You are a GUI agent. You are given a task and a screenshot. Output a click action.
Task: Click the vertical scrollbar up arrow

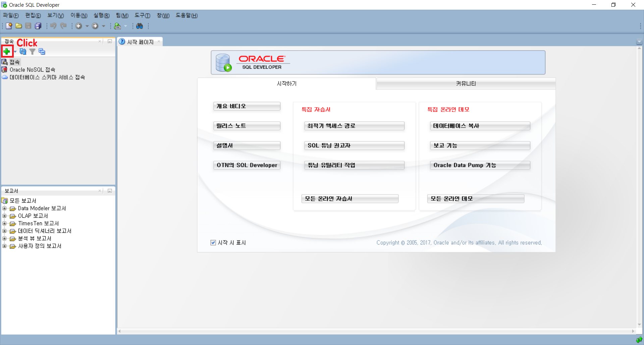coord(639,49)
